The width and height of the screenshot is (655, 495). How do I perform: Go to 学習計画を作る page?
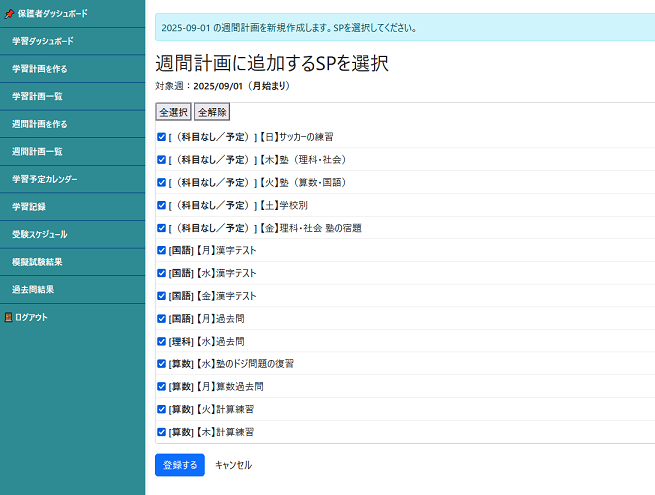tap(40, 69)
